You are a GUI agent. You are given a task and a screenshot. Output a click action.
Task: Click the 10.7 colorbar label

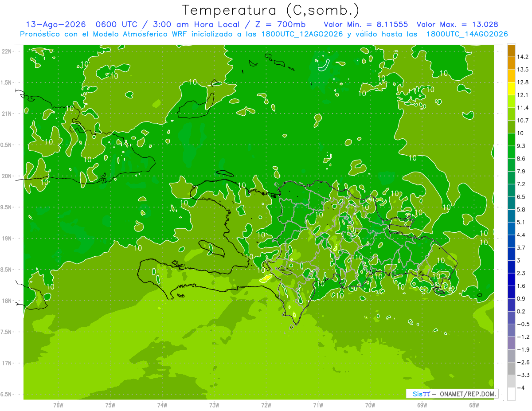[523, 121]
